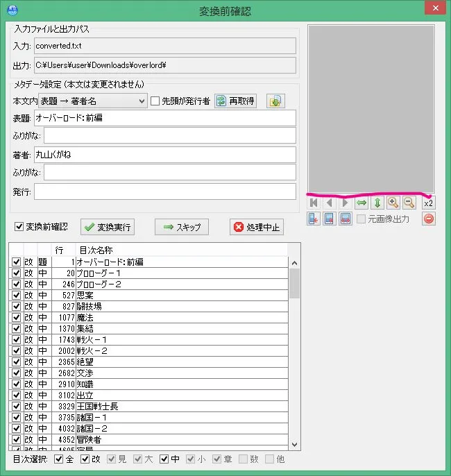Select the 思案 row

pos(148,296)
